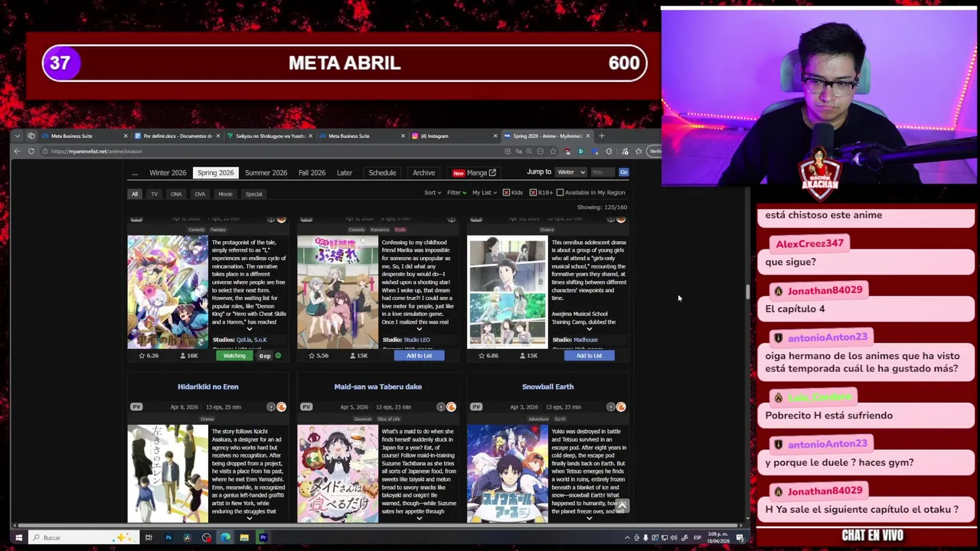Viewport: 980px width, 551px height.
Task: Show earlier seasons via ellipsis
Action: 135,173
